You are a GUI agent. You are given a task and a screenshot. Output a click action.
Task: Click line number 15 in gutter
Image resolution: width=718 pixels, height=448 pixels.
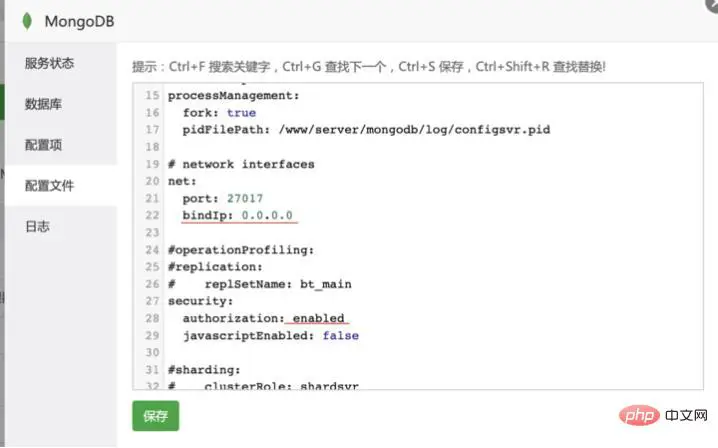[152, 95]
